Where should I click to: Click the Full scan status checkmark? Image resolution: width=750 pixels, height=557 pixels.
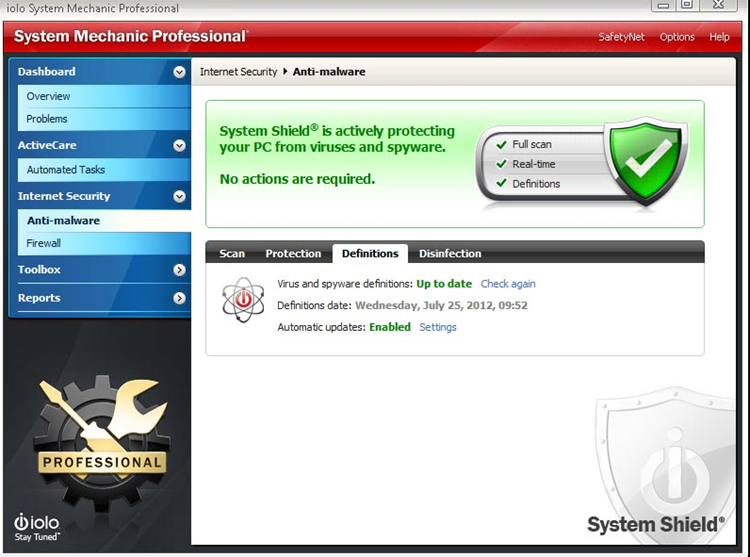coord(501,144)
